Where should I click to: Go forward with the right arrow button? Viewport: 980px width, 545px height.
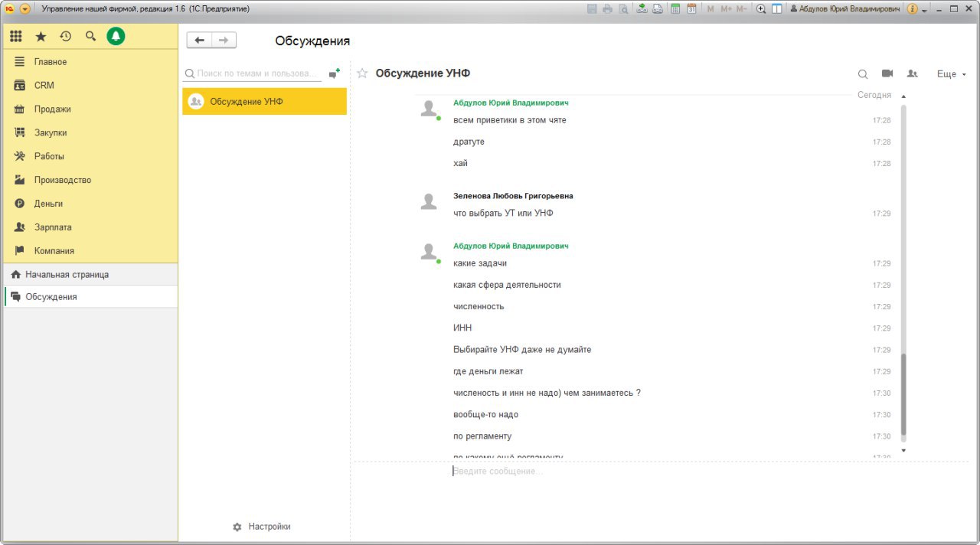(x=224, y=41)
